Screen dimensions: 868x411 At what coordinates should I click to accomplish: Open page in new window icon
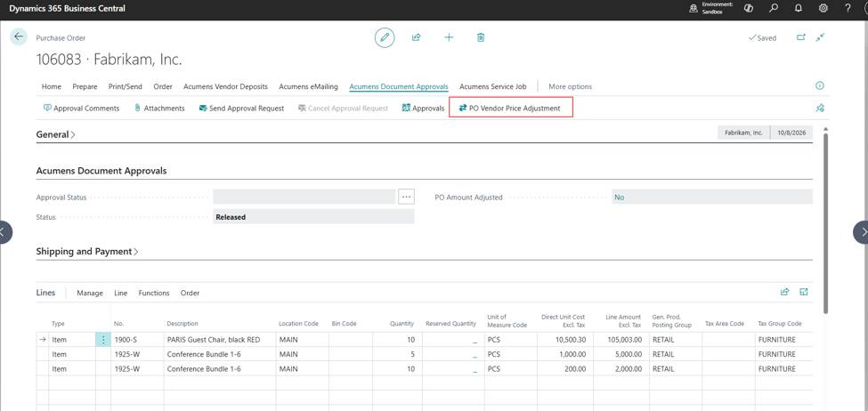(x=800, y=37)
